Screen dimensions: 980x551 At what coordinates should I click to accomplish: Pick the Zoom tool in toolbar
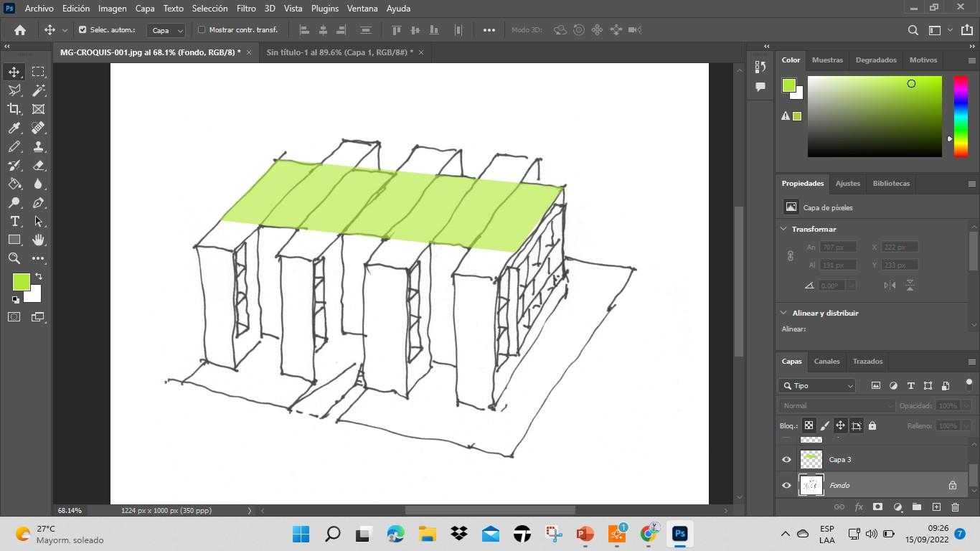pyautogui.click(x=14, y=258)
